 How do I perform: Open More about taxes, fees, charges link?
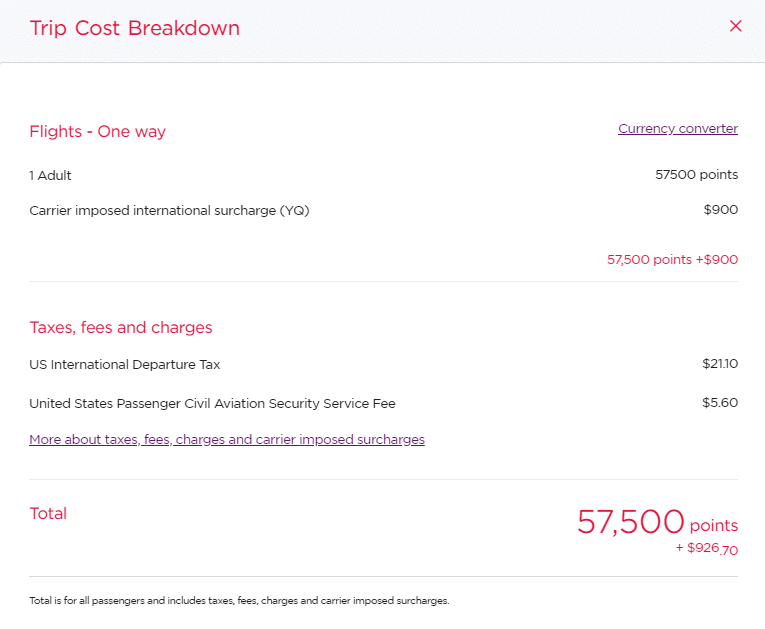227,439
